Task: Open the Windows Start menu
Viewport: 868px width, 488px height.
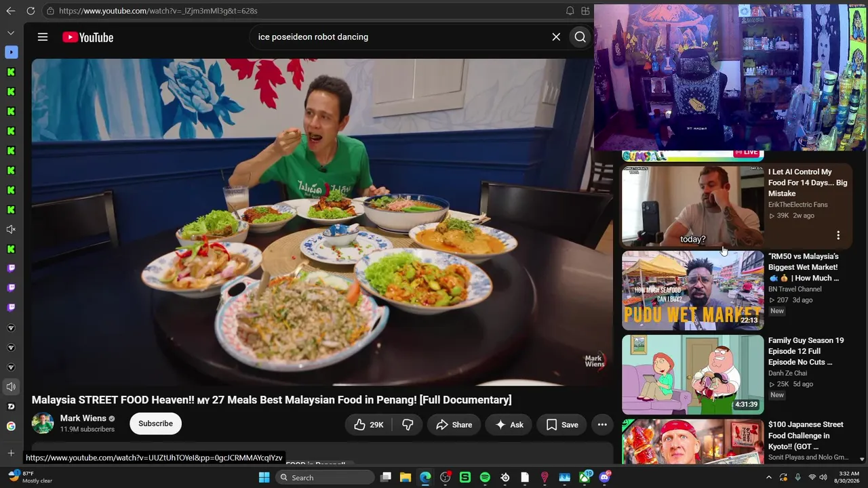Action: pos(264,478)
